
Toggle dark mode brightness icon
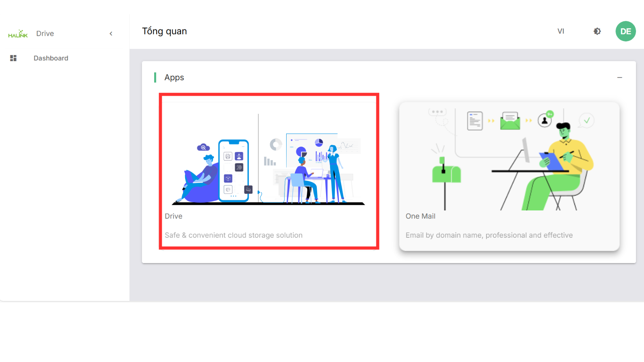coord(597,31)
